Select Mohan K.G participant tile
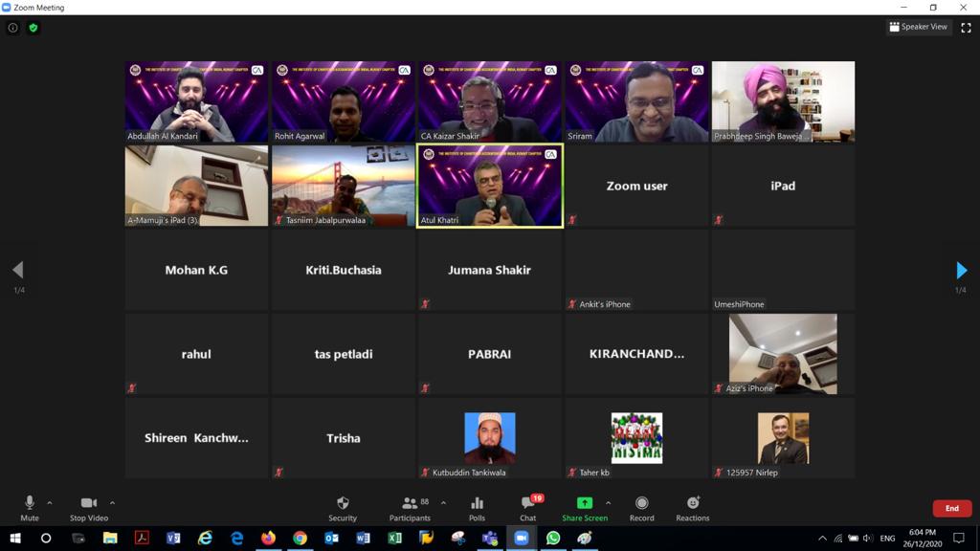The image size is (980, 551). pyautogui.click(x=196, y=270)
